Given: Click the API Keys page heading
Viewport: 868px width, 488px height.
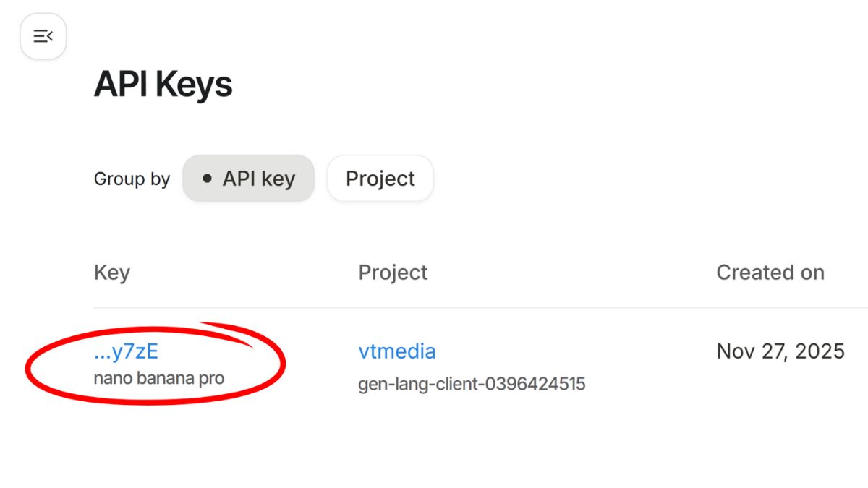Looking at the screenshot, I should click(x=163, y=85).
